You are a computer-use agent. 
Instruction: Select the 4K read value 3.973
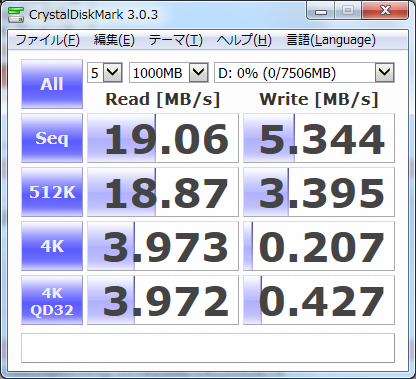[x=163, y=246]
